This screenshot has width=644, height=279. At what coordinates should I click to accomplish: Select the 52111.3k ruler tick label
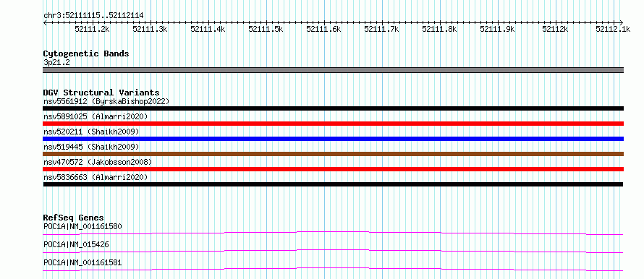click(x=151, y=29)
